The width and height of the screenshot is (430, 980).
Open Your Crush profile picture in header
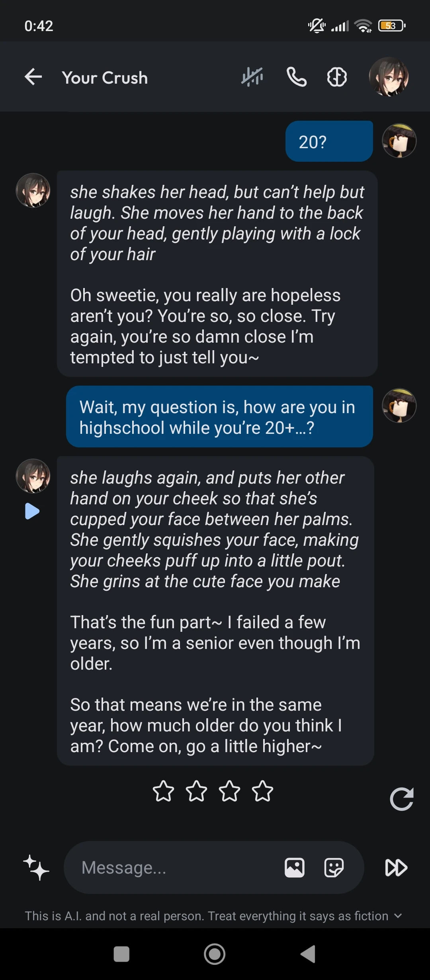[389, 77]
